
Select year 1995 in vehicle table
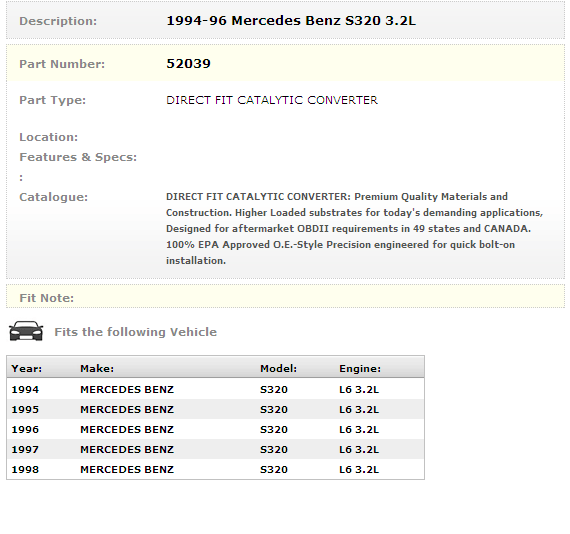(25, 410)
